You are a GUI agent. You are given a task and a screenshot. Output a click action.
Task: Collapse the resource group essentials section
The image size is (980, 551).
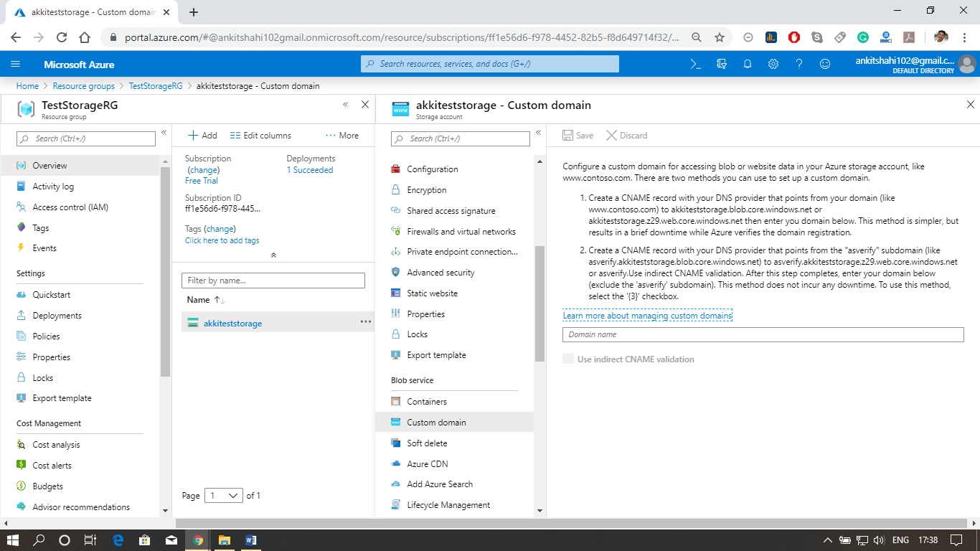[x=273, y=255]
